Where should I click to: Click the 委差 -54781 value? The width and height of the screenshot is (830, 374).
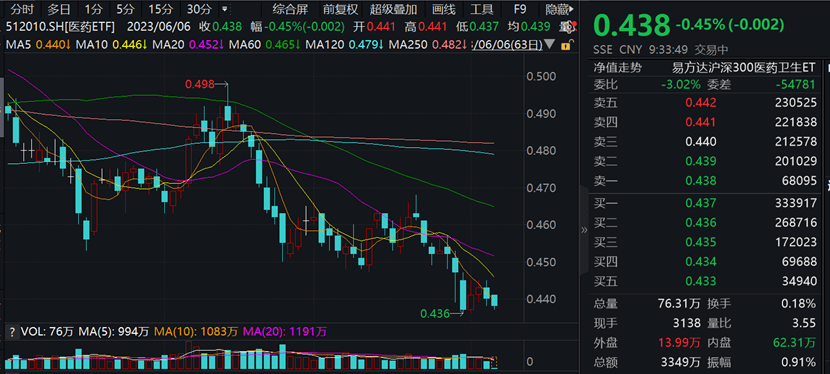click(x=796, y=85)
